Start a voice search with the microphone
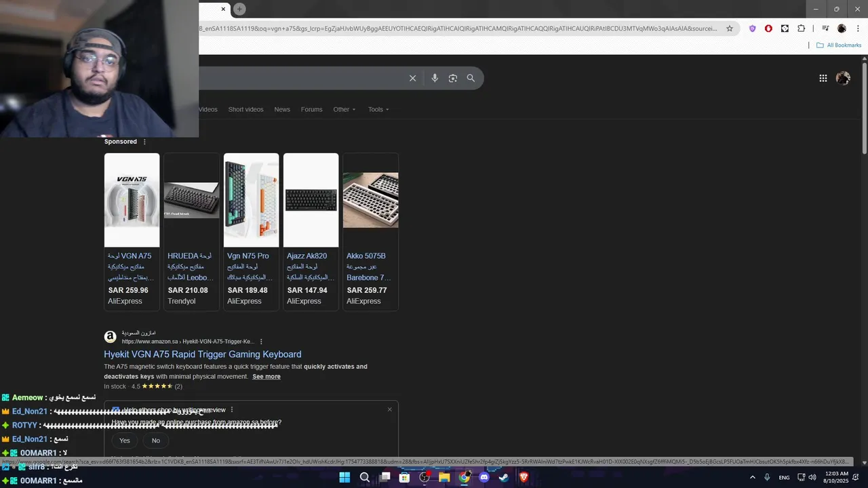 pos(435,78)
